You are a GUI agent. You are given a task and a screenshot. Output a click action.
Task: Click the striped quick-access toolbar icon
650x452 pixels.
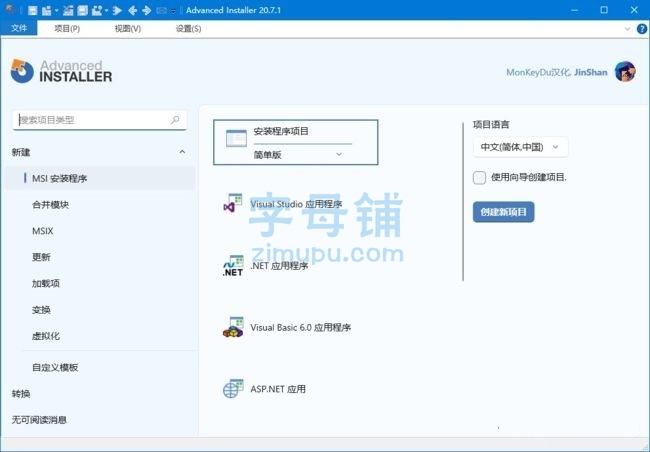(68, 10)
